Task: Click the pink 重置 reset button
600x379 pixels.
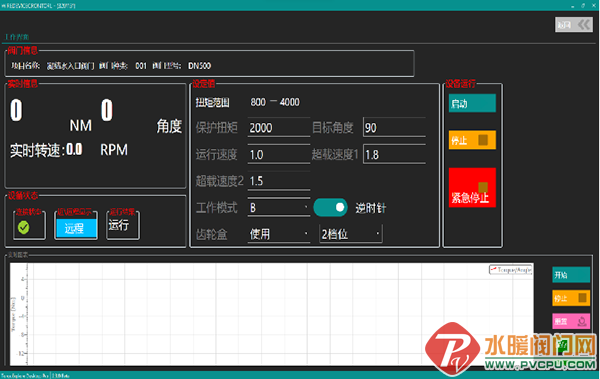Action: click(571, 321)
